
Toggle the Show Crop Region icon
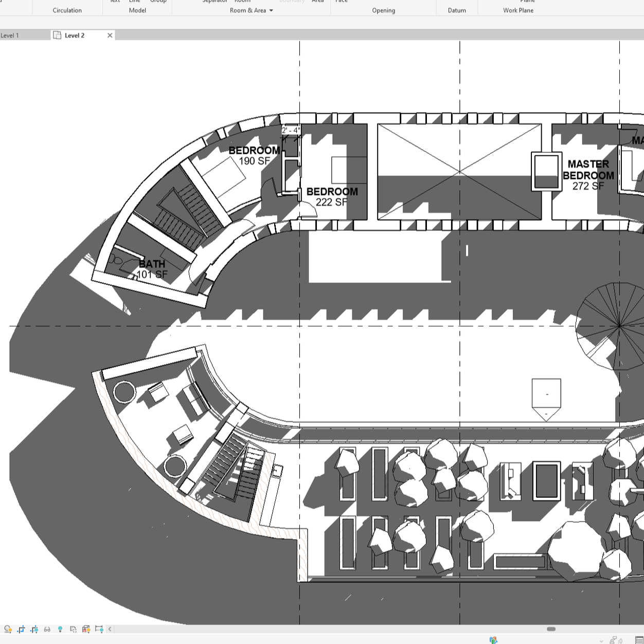[34, 629]
